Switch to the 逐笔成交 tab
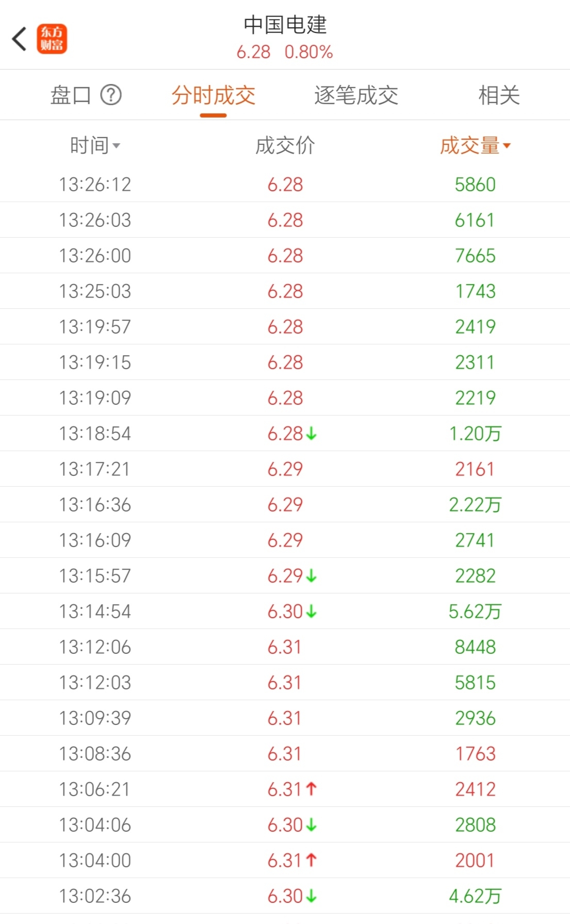 356,95
